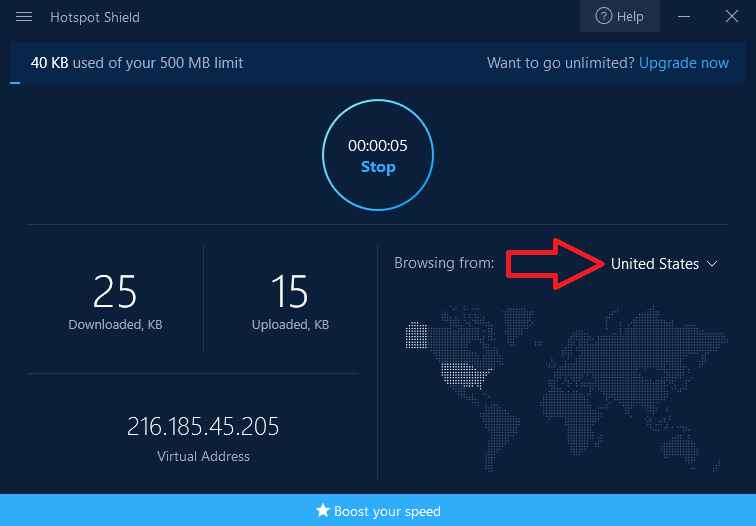Click the data usage progress bar
This screenshot has width=756, height=526.
click(x=378, y=83)
